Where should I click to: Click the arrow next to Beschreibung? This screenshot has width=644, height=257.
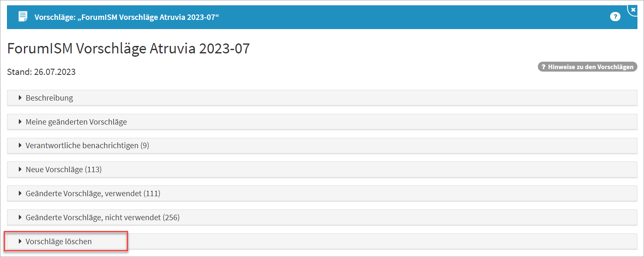coord(20,98)
